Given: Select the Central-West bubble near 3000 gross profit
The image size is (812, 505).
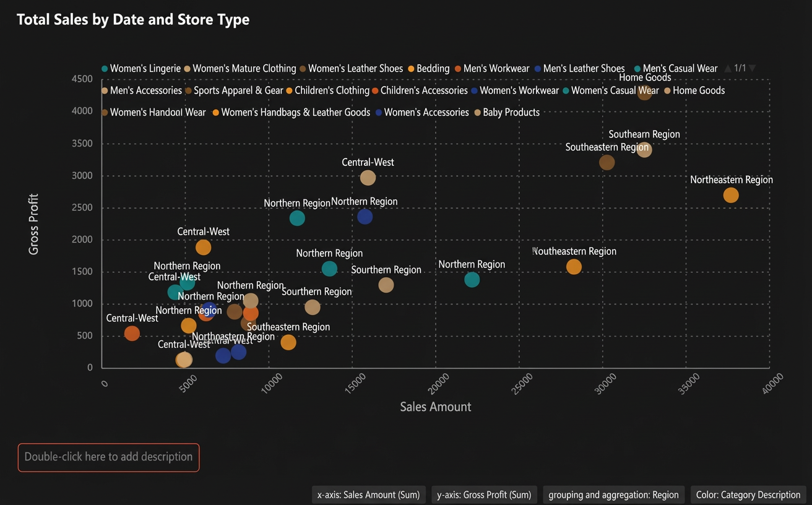Looking at the screenshot, I should tap(368, 178).
